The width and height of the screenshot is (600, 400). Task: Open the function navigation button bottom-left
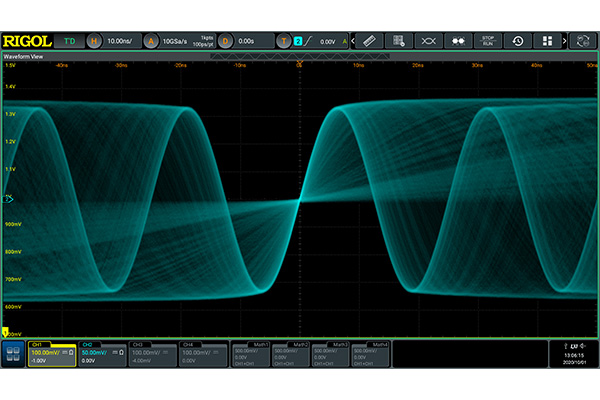[x=13, y=353]
